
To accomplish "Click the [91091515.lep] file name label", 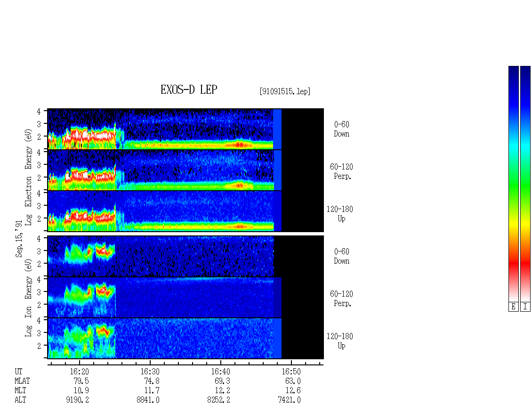I will tap(285, 91).
